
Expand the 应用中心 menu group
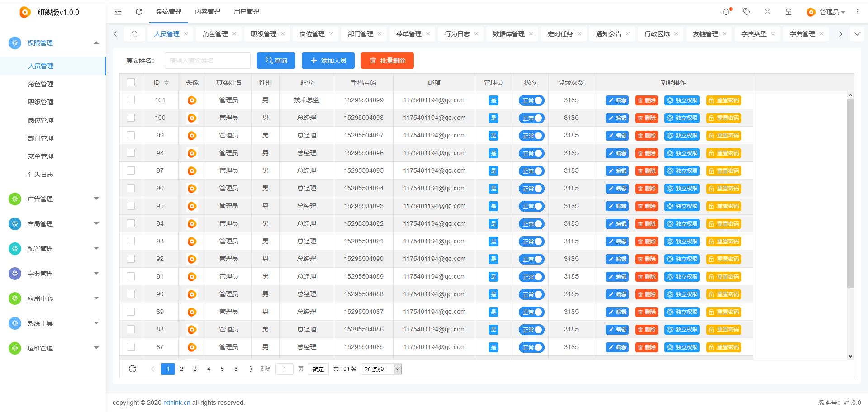96,298
